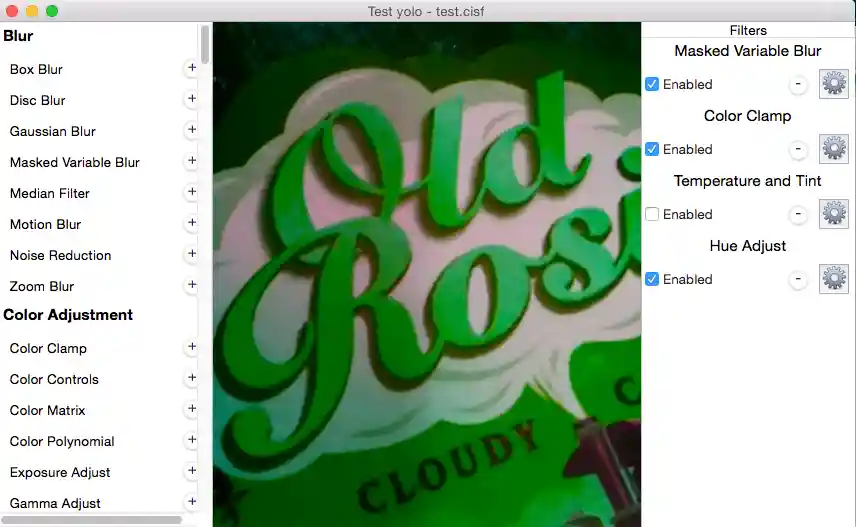Disable the Color Clamp Enabled checkbox

pyautogui.click(x=652, y=149)
